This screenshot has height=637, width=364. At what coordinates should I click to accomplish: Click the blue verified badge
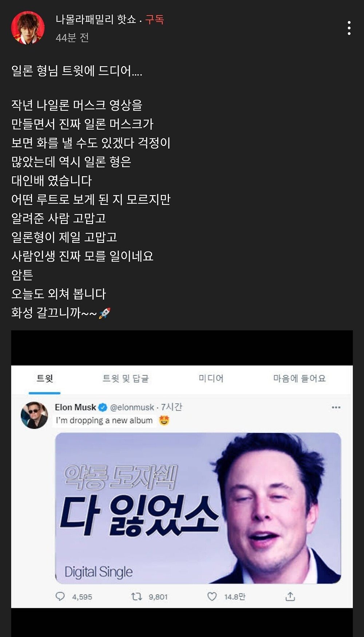click(103, 407)
